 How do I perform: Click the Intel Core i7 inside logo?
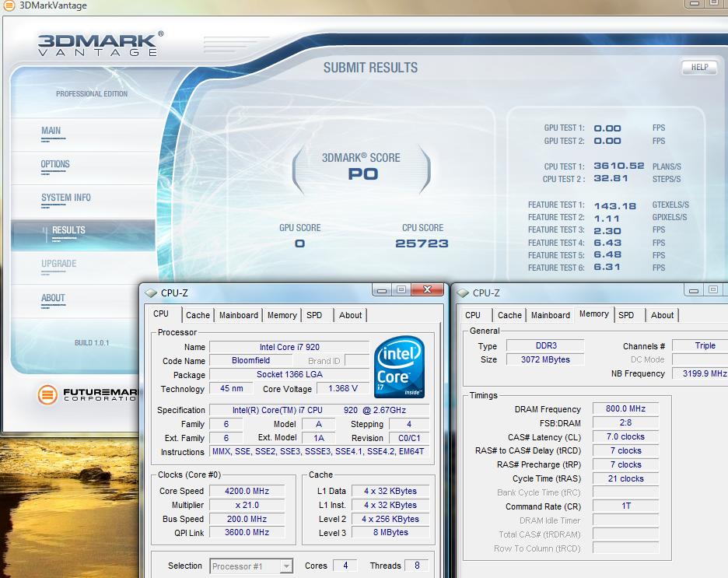pos(399,367)
